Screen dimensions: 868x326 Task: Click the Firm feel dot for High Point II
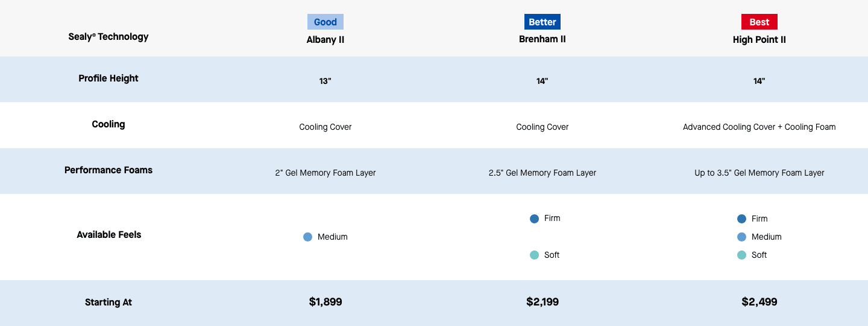click(741, 219)
